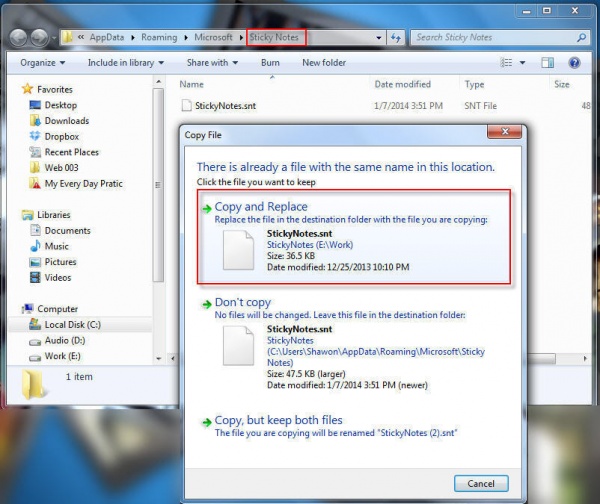Click Burn in the toolbar
Image resolution: width=600 pixels, height=504 pixels.
[270, 63]
